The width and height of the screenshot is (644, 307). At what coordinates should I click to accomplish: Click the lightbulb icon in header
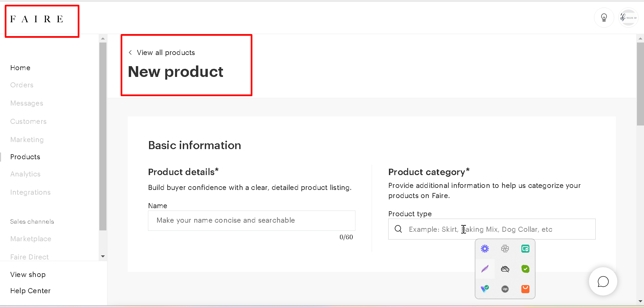604,18
